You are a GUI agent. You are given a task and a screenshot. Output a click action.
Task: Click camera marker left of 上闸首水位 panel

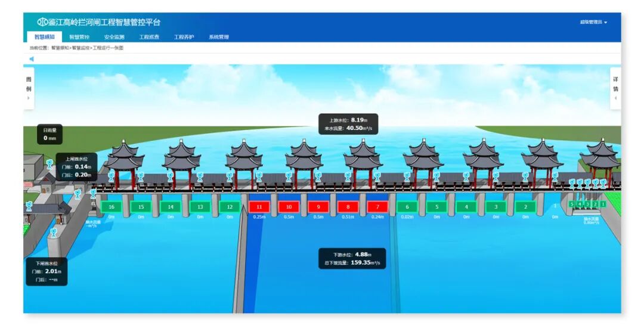(49, 165)
